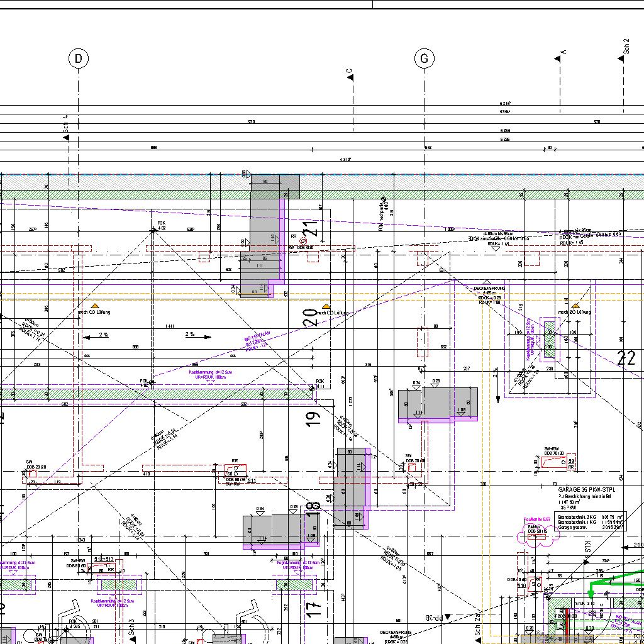This screenshot has width=644, height=644.
Task: Select the green arrow head
Action: pyautogui.click(x=591, y=594)
